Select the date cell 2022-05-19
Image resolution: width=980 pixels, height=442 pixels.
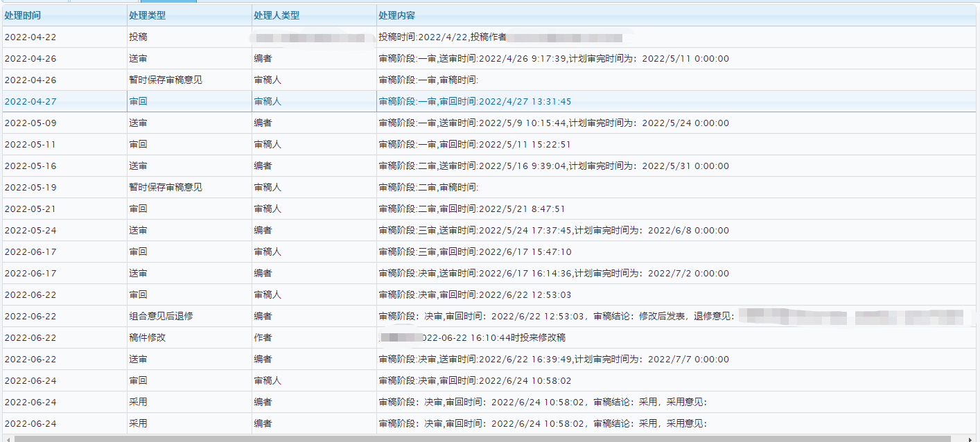click(30, 188)
